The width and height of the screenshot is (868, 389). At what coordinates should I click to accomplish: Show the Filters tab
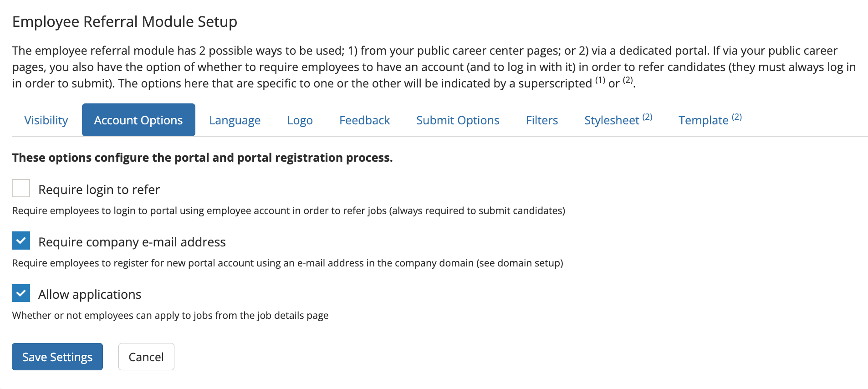[x=541, y=120]
